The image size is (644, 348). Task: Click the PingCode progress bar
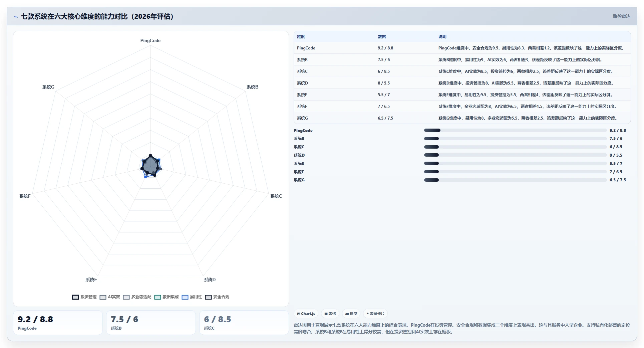click(515, 130)
